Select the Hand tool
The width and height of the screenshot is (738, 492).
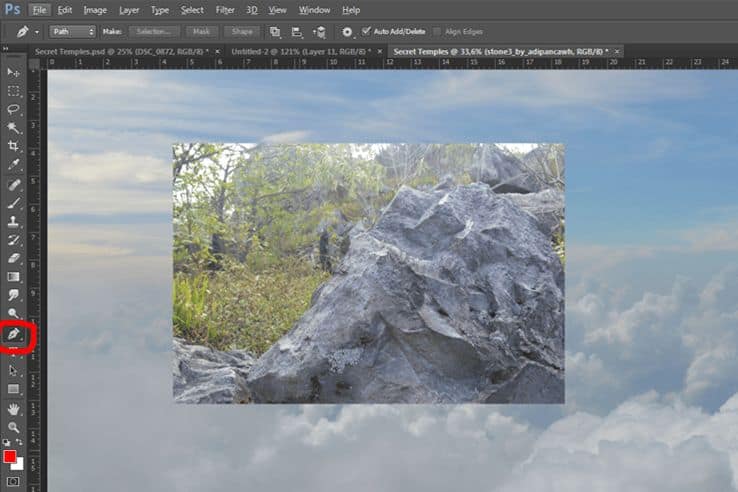coord(13,409)
